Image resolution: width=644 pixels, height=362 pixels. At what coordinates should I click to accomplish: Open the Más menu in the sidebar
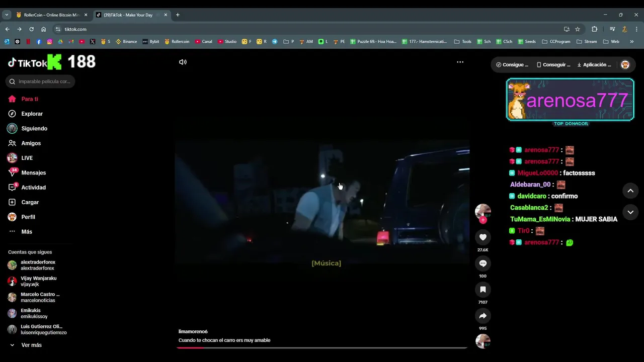tap(20, 232)
